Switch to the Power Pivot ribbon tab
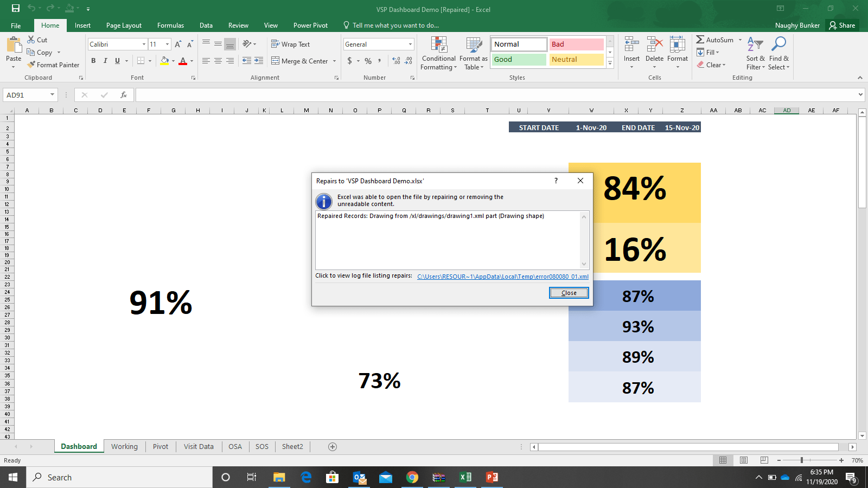Screen dimensions: 868x488 [310, 25]
